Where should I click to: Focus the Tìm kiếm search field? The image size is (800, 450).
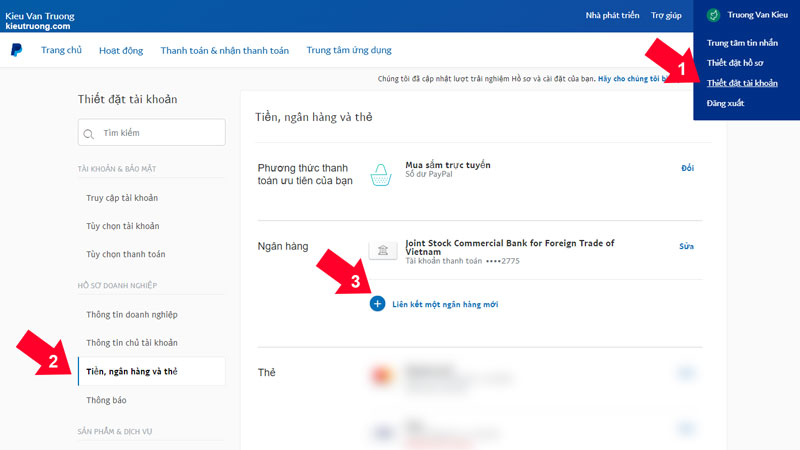coord(152,132)
